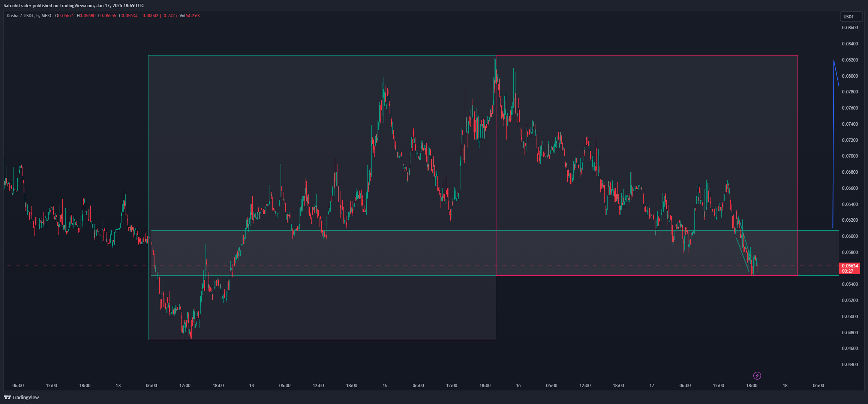This screenshot has width=868, height=404.
Task: Click the 0.06600 price axis label
Action: (x=850, y=188)
